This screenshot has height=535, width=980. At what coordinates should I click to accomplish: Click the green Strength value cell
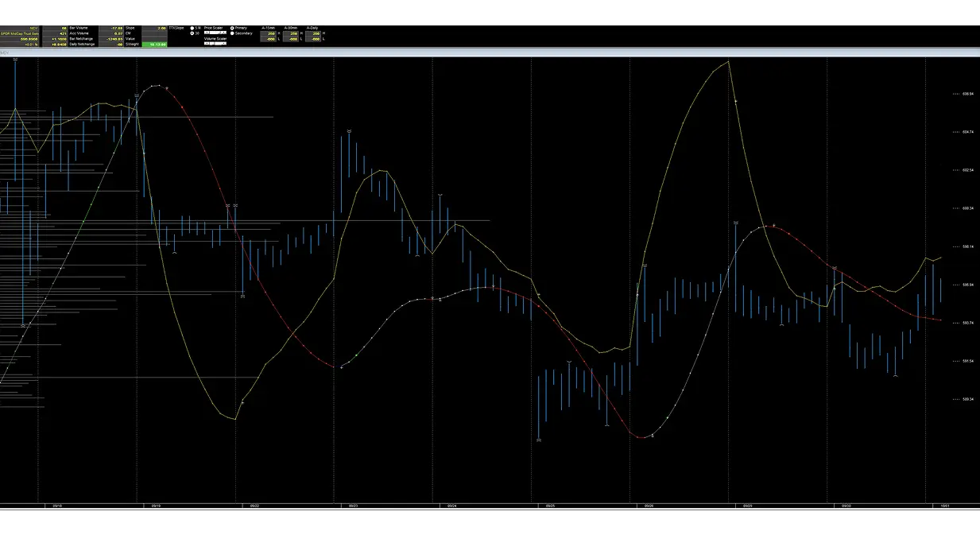(x=155, y=44)
